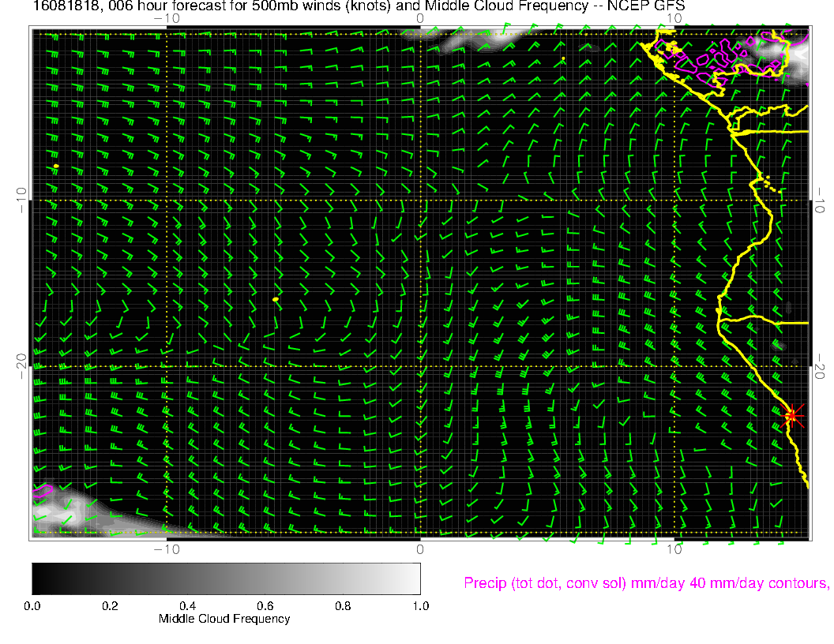
Task: Click the bottom axis longitude label 0
Action: (420, 549)
